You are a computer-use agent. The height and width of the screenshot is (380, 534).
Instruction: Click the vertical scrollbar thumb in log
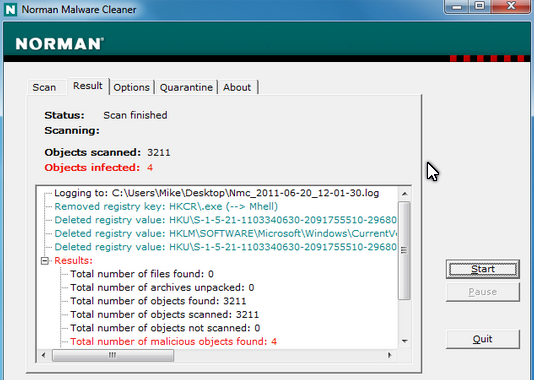click(404, 250)
